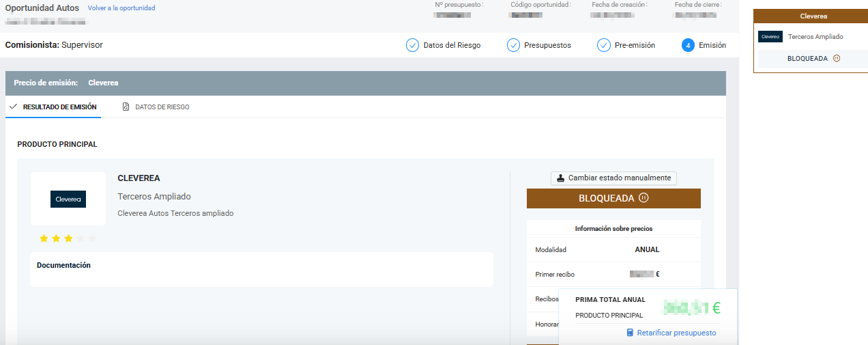Screen dimensions: 868x345
Task: Click the 'Cambiar estado manualmente' button
Action: (x=613, y=178)
